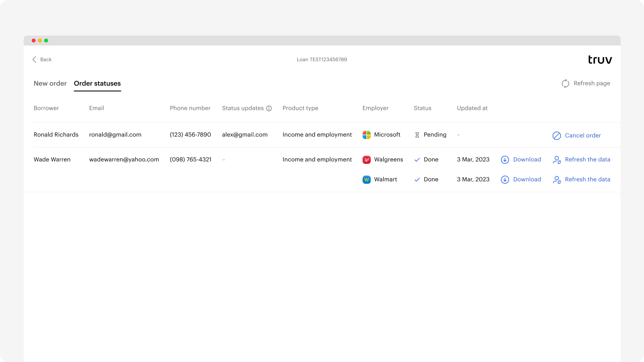The image size is (644, 362).
Task: Click the download icon in Walgreens row
Action: pyautogui.click(x=505, y=160)
